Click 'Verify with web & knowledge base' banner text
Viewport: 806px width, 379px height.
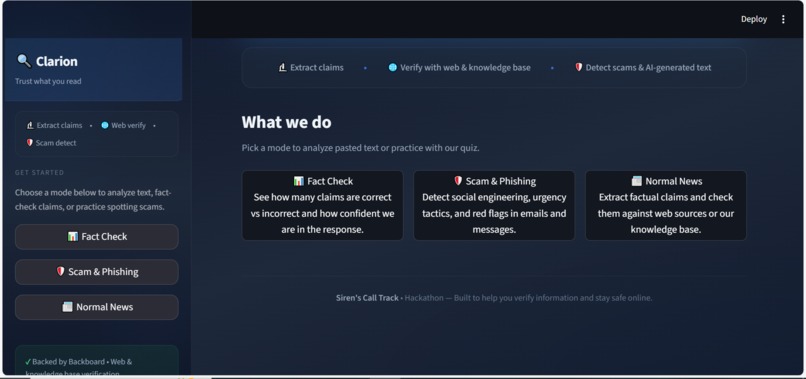click(465, 67)
